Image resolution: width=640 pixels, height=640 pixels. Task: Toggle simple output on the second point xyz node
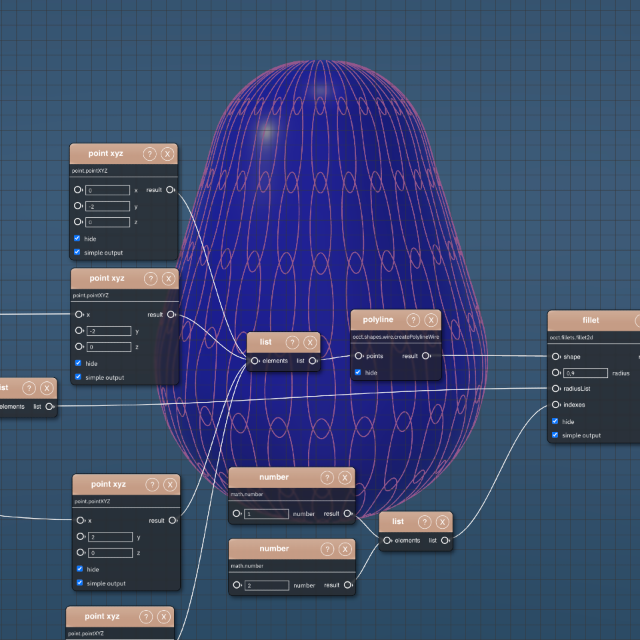[x=78, y=377]
